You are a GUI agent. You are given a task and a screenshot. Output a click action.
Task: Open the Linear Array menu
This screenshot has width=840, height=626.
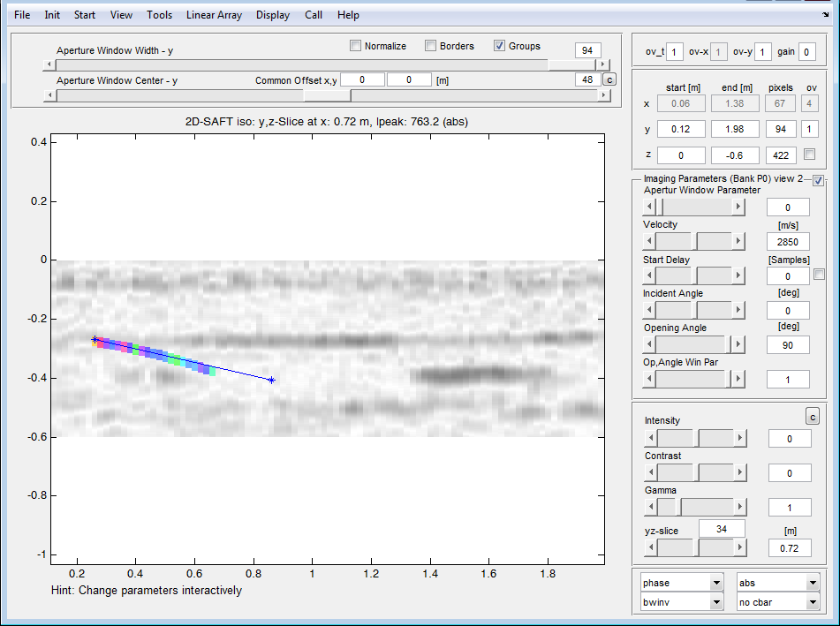tap(214, 15)
